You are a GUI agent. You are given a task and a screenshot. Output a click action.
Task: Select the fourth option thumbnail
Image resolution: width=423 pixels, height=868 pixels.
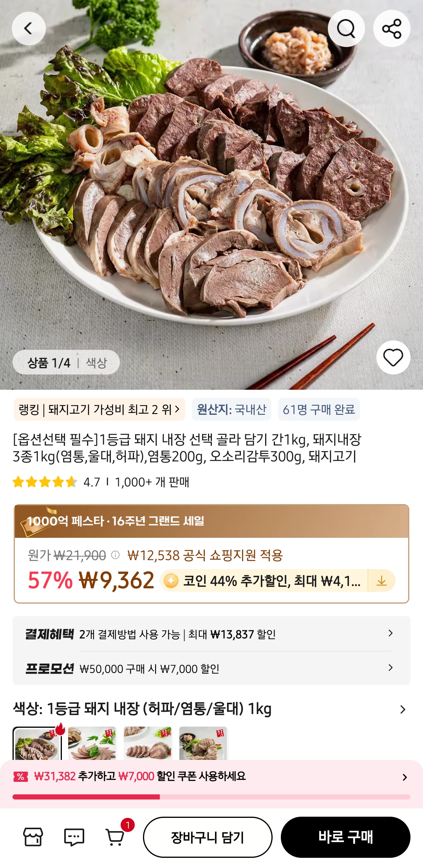tap(203, 743)
